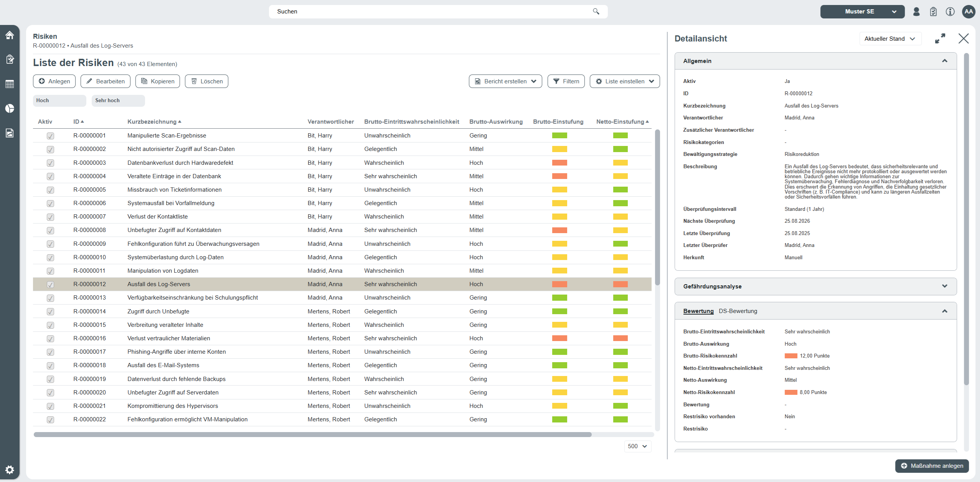The image size is (980, 482).
Task: Toggle Aktiv checkbox for R-00000008
Action: pyautogui.click(x=50, y=230)
